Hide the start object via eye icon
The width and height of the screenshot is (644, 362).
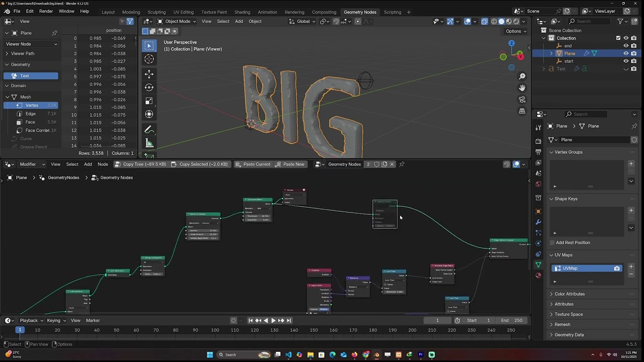pos(626,61)
